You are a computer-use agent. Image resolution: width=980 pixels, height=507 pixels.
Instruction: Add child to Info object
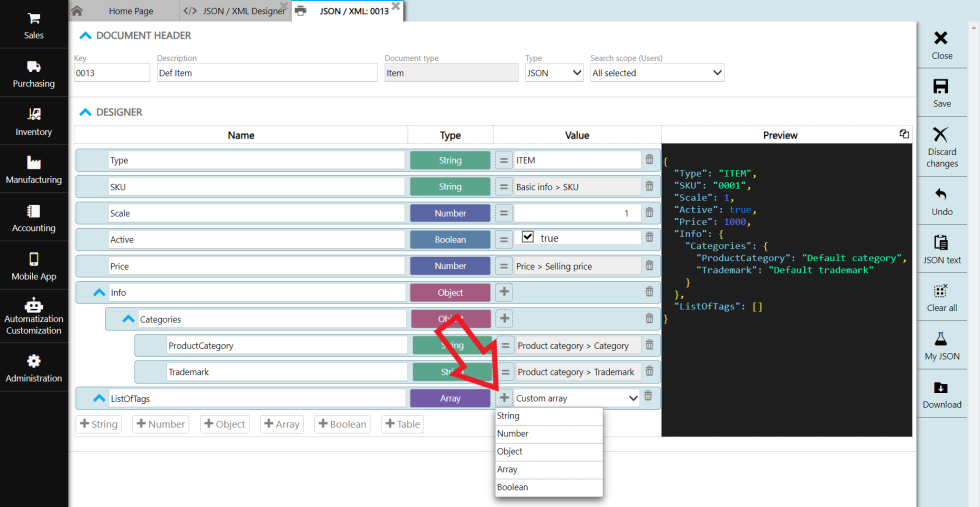[x=504, y=291]
